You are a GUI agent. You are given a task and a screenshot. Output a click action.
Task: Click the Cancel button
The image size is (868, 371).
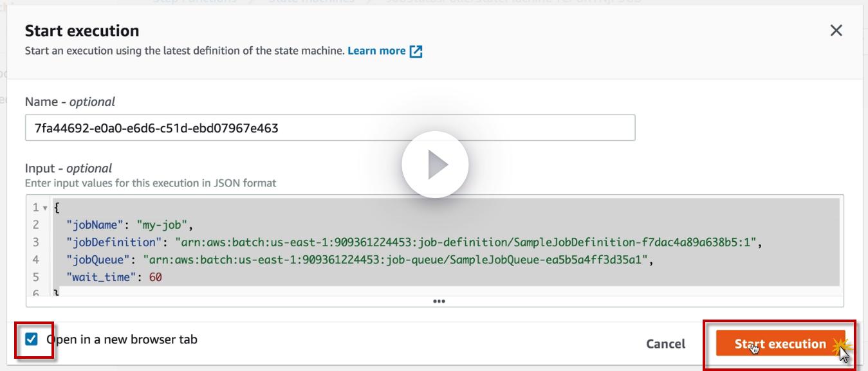(665, 344)
